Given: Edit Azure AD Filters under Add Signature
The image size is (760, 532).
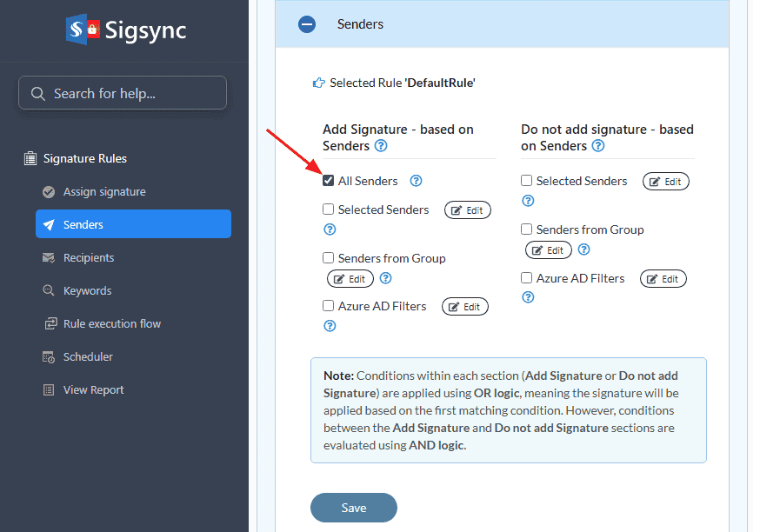Looking at the screenshot, I should pyautogui.click(x=465, y=307).
